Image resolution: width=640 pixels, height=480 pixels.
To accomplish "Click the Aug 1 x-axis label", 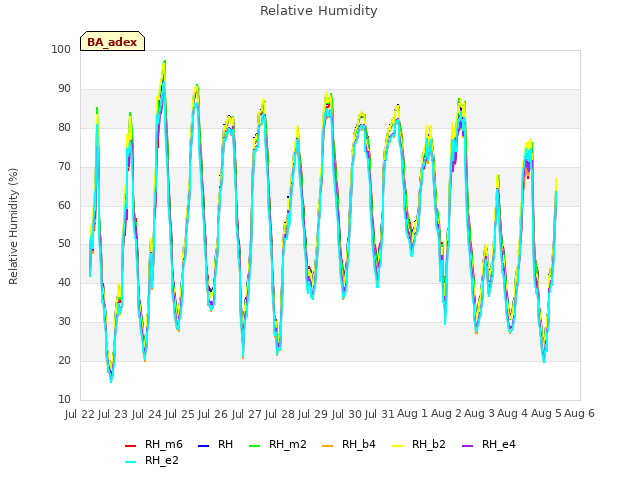I will pos(412,414).
